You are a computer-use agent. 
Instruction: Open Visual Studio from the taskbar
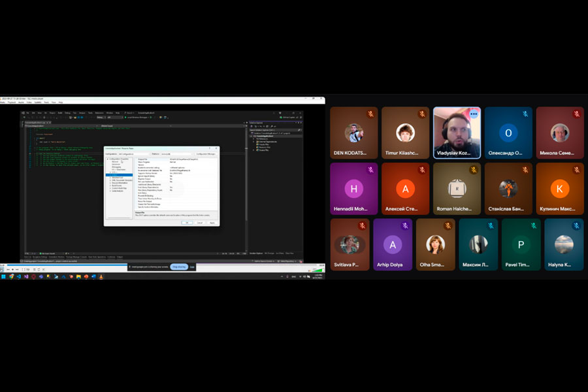click(26, 277)
